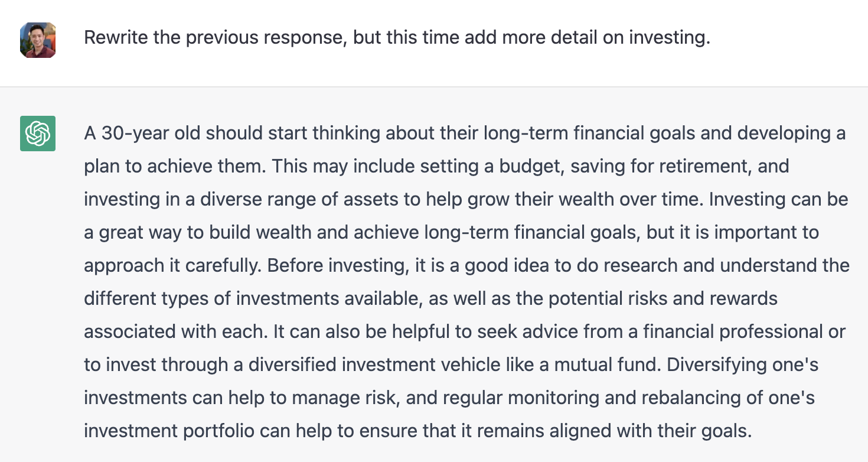The image size is (868, 462).
Task: Click the user prompt starting with "Rewrite"
Action: 396,38
